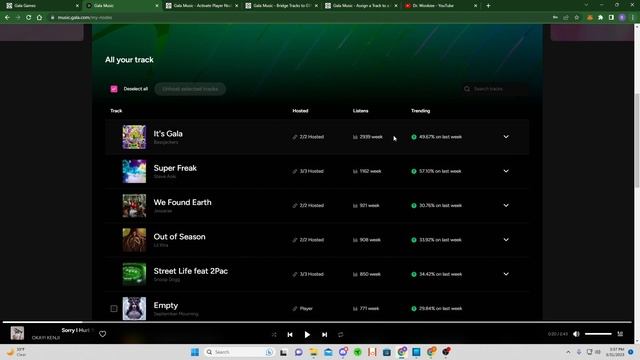The width and height of the screenshot is (640, 360).
Task: Click the Street Life cover image
Action: 134,274
